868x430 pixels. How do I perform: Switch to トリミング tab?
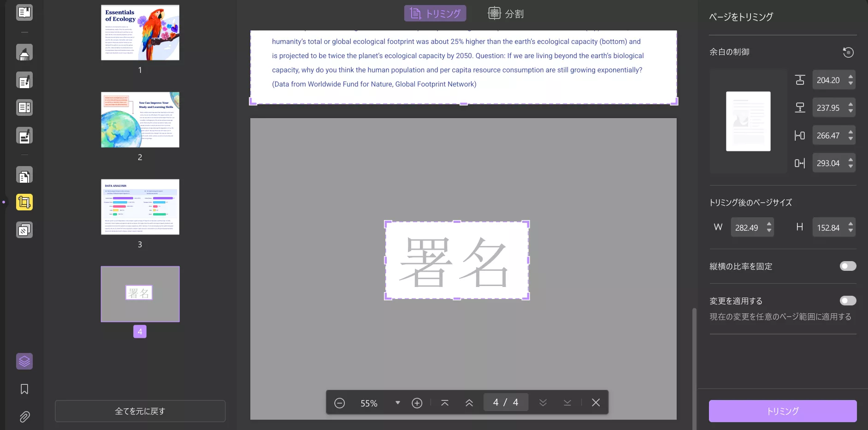[x=435, y=13]
